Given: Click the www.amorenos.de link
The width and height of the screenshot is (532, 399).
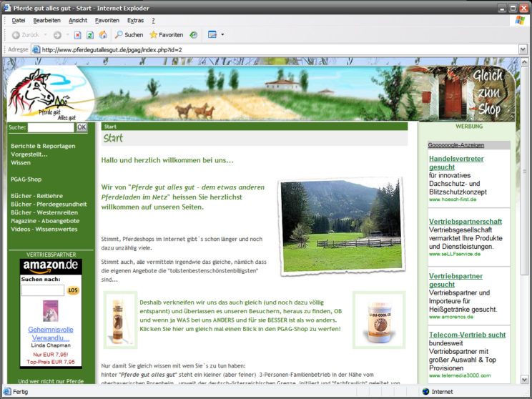Looking at the screenshot, I should [x=451, y=317].
